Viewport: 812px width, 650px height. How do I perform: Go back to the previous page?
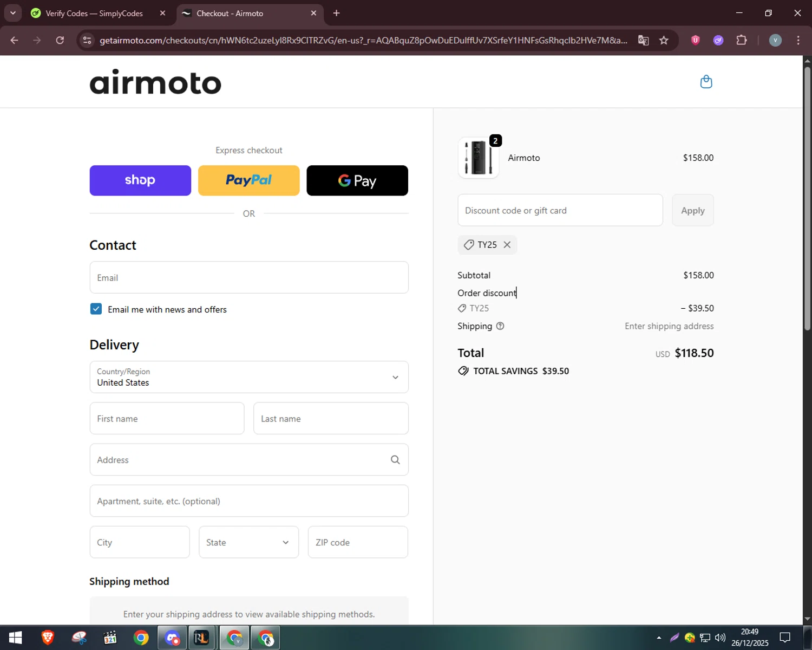point(15,41)
